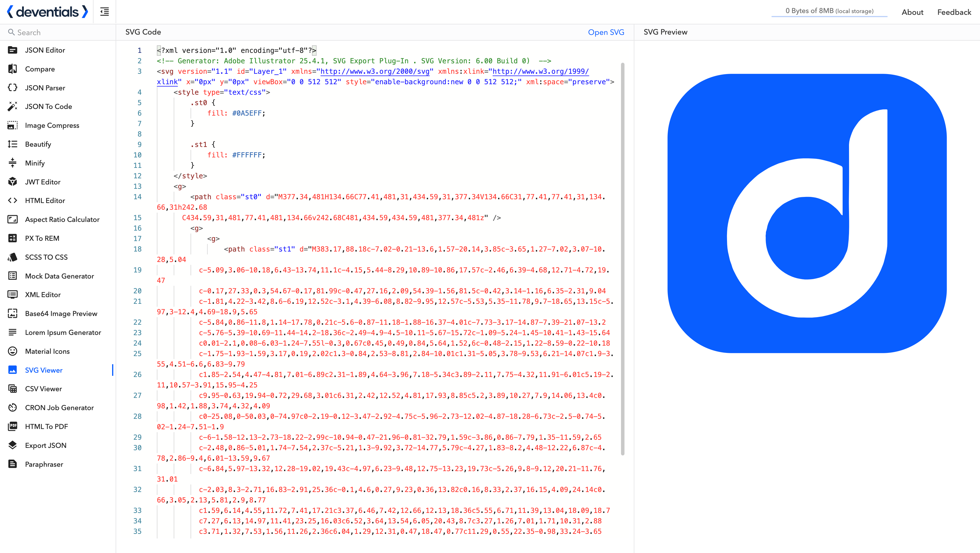Click the HTML To PDF icon
This screenshot has height=553, width=980.
tap(12, 426)
